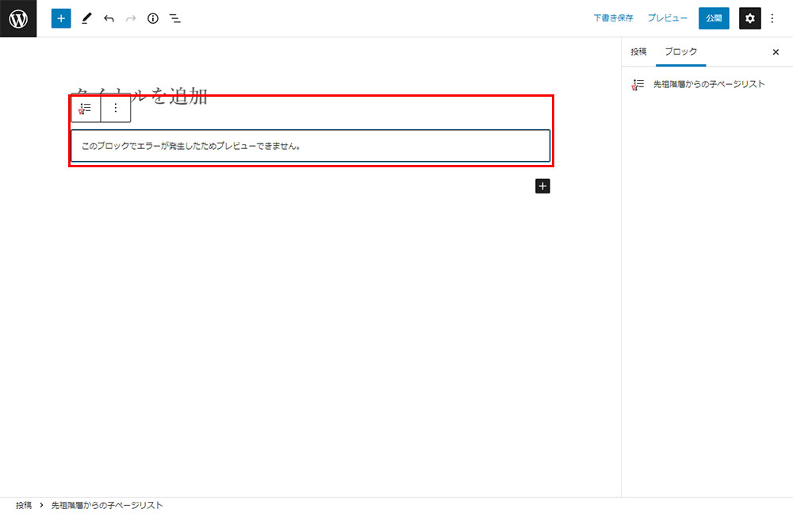This screenshot has height=532, width=793.
Task: Open the block inserter plus button
Action: [x=61, y=18]
